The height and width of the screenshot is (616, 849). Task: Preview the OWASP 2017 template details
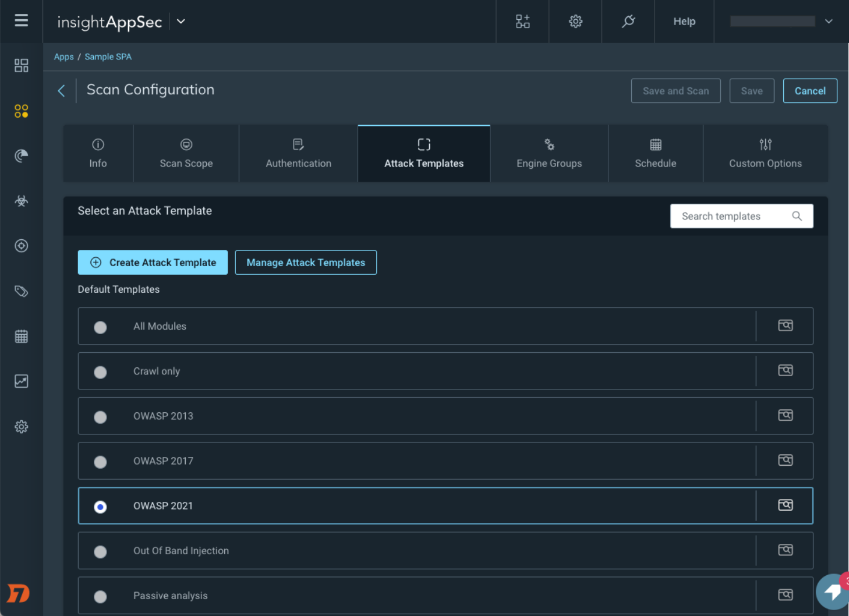pos(786,460)
